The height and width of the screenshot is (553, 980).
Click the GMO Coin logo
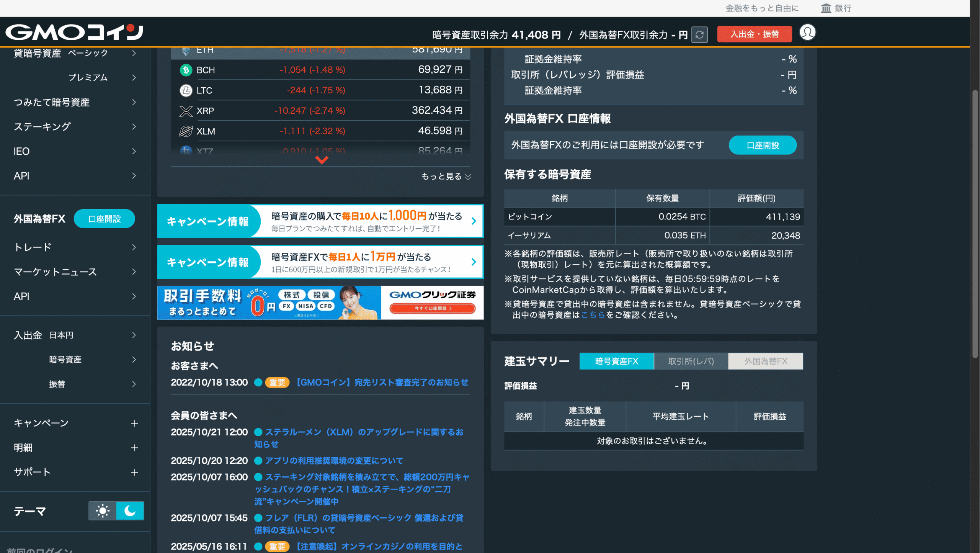tap(74, 32)
